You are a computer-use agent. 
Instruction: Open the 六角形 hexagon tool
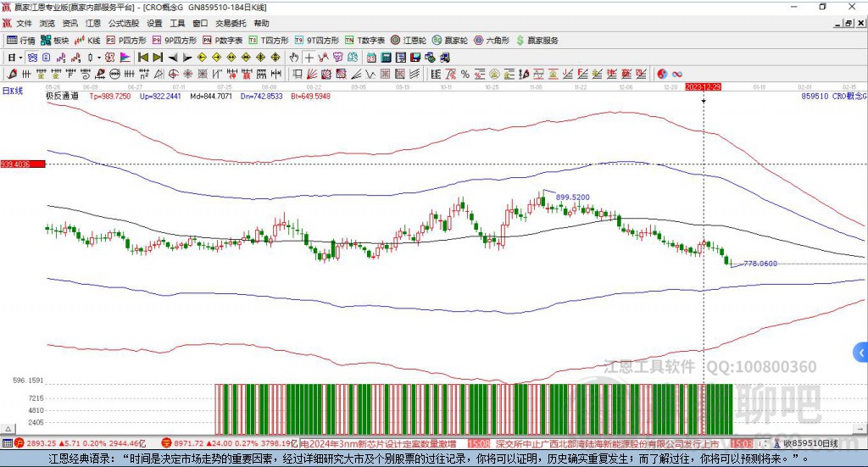pyautogui.click(x=492, y=40)
